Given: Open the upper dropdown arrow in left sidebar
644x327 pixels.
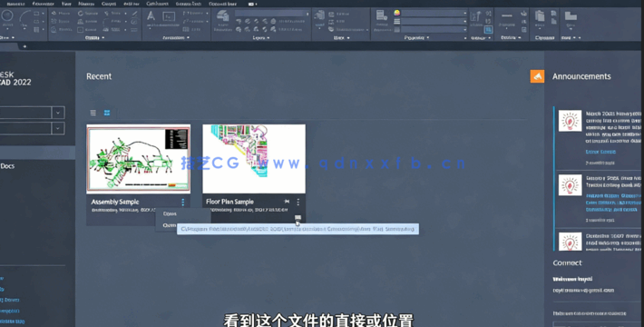Looking at the screenshot, I should tap(58, 113).
